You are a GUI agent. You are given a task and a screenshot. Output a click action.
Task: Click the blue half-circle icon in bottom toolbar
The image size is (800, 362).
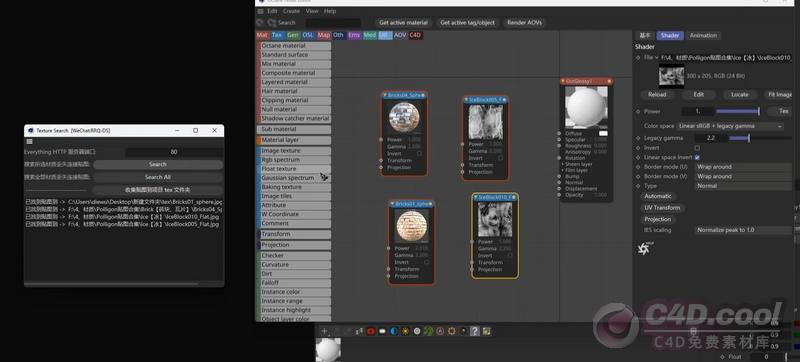(x=393, y=331)
